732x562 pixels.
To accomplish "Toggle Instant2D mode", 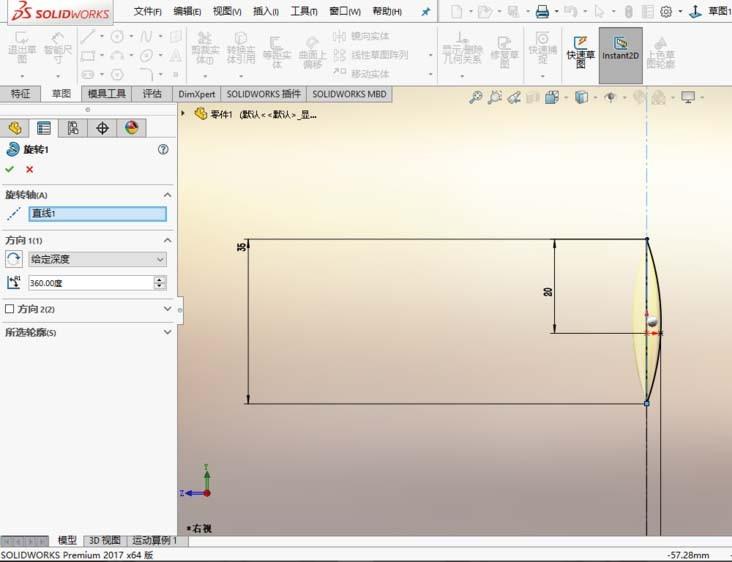I will (x=620, y=55).
